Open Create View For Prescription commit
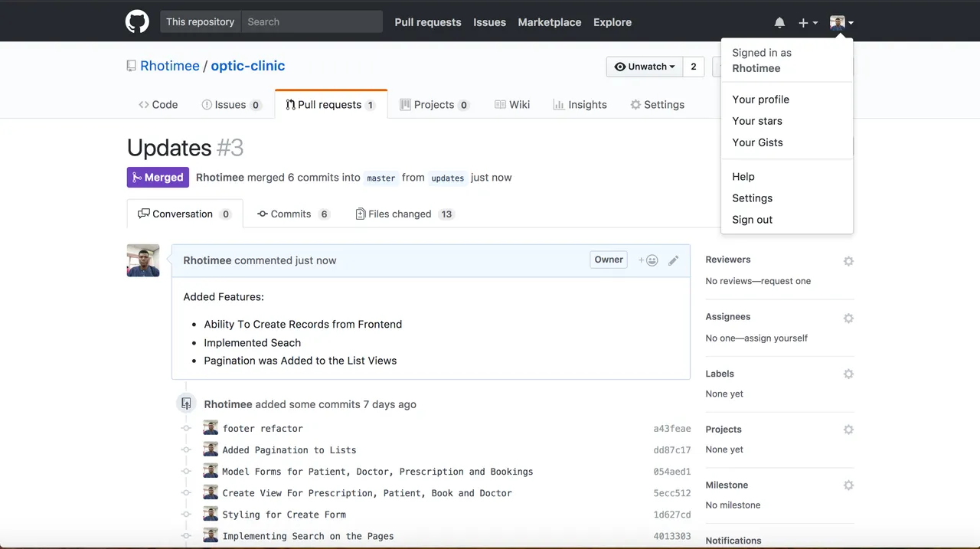This screenshot has width=980, height=549. point(367,493)
